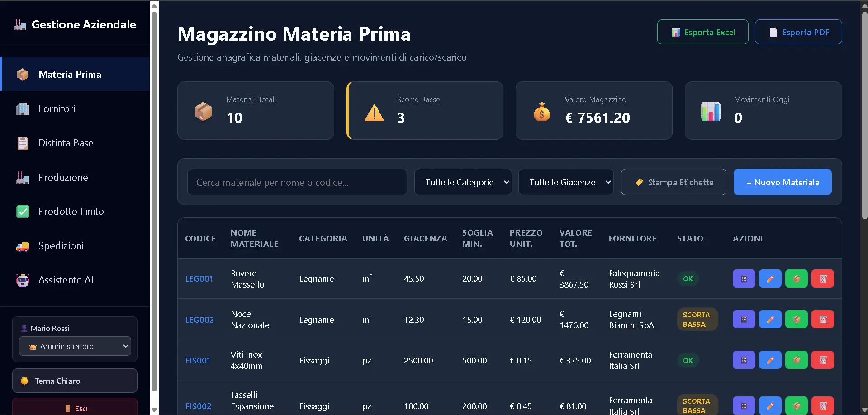Image resolution: width=868 pixels, height=415 pixels.
Task: Navigate to the Produzione section
Action: point(75,177)
